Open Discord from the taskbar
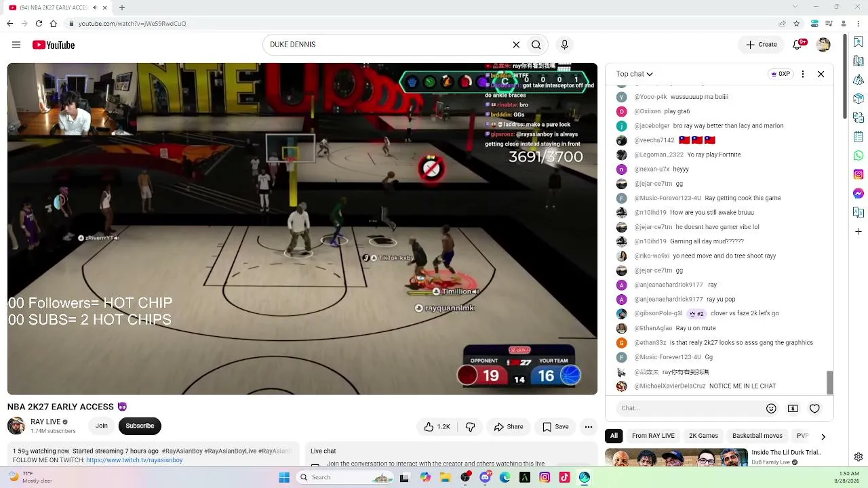The height and width of the screenshot is (488, 868). click(486, 477)
